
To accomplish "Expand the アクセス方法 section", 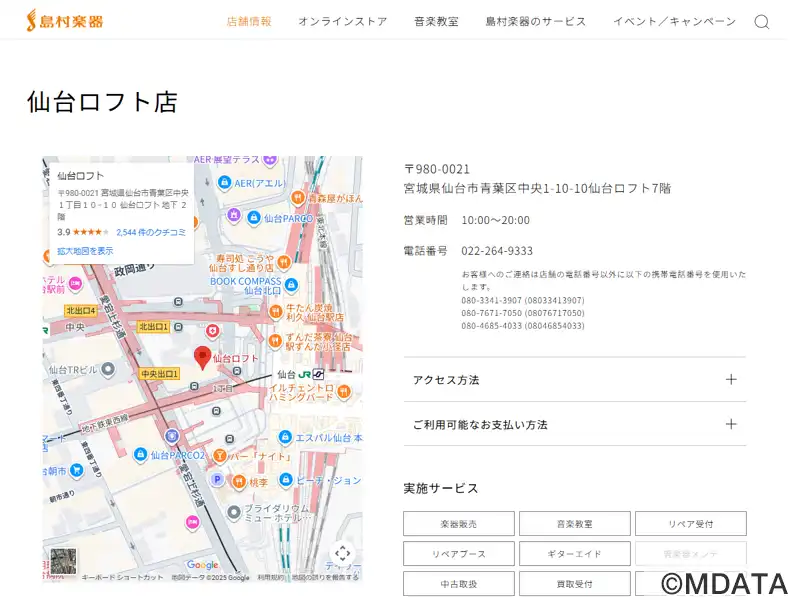I will [574, 380].
